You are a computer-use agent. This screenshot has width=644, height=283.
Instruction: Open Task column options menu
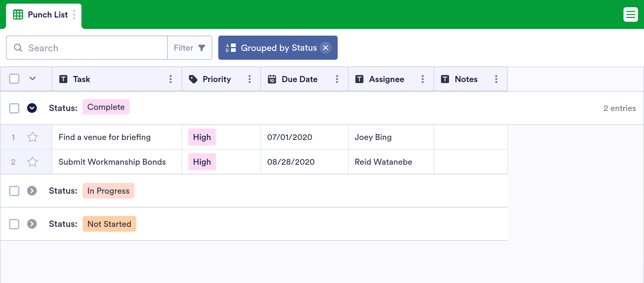tap(171, 79)
